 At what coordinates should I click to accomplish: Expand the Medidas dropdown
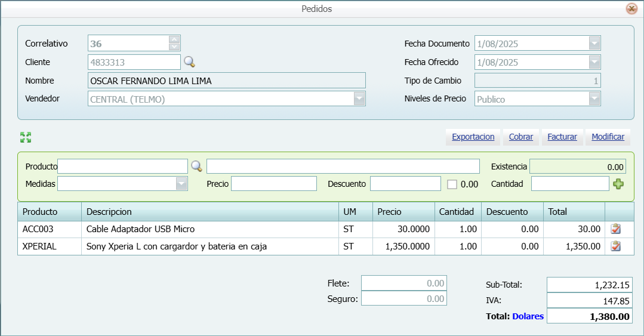coord(181,184)
